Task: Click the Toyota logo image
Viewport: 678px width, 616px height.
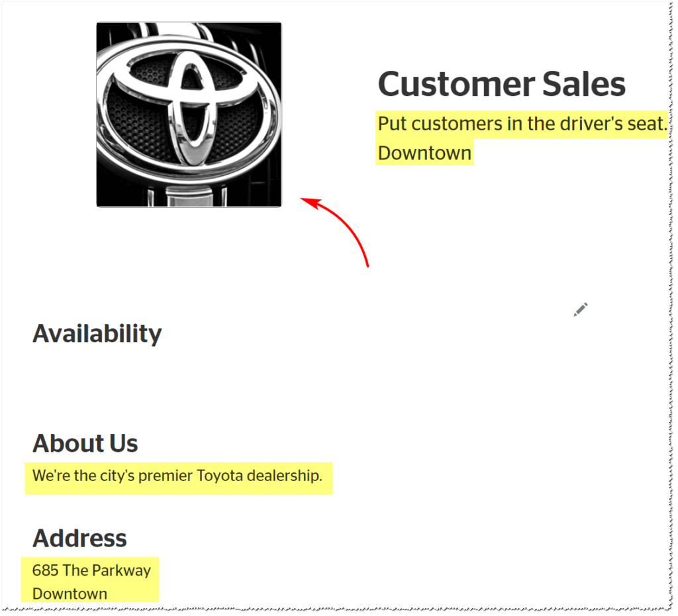Action: click(190, 115)
